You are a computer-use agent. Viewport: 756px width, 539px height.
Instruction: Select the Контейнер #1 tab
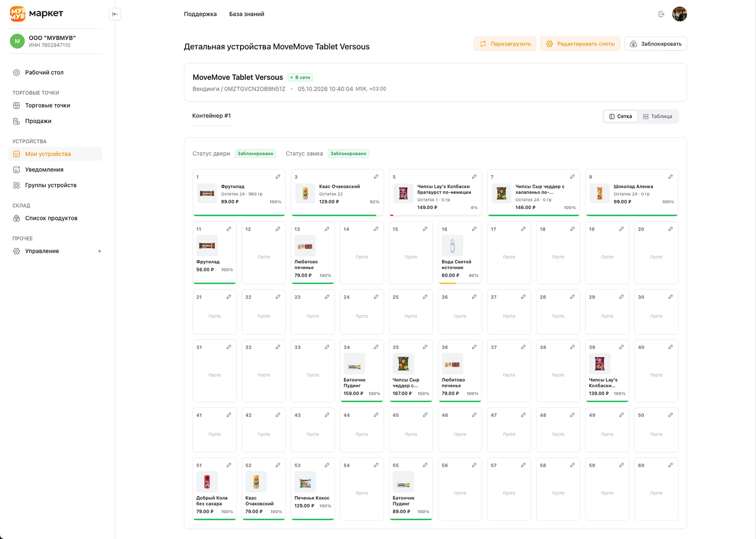211,116
